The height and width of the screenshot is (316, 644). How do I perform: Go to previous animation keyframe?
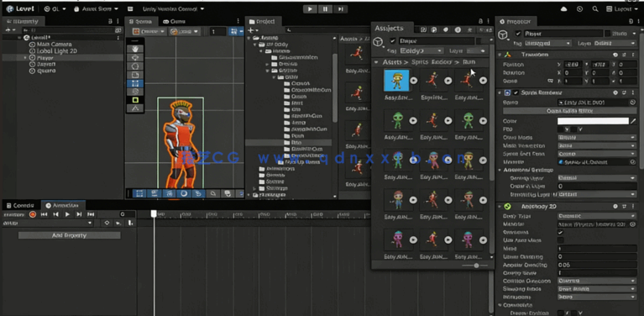(x=56, y=214)
